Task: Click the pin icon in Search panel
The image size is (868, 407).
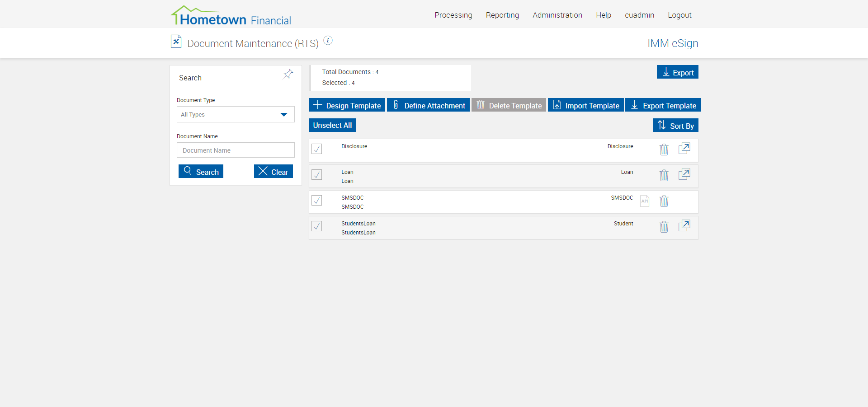Action: (x=288, y=74)
